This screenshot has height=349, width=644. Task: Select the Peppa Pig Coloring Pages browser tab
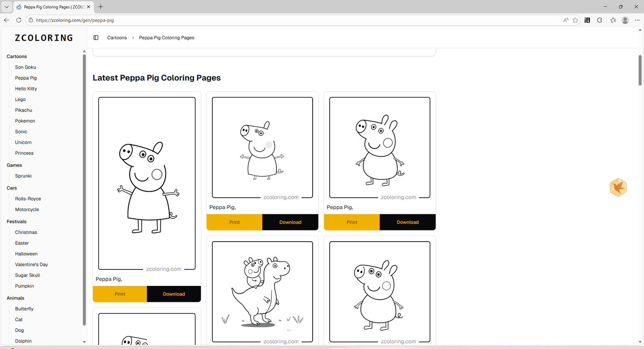point(54,7)
